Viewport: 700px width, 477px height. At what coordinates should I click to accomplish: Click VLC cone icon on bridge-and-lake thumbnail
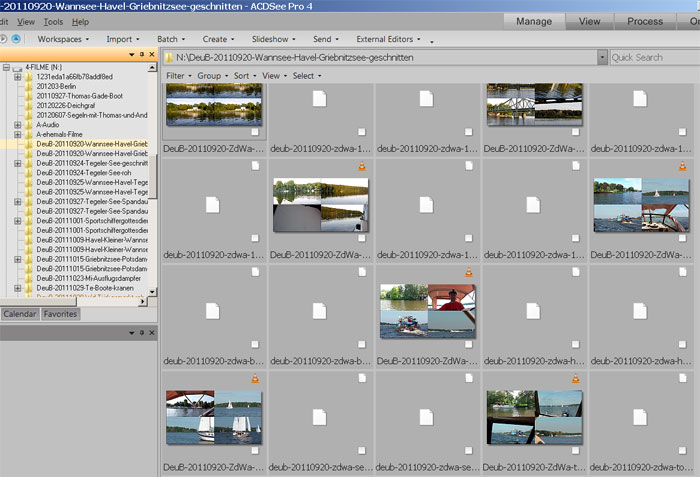(361, 166)
